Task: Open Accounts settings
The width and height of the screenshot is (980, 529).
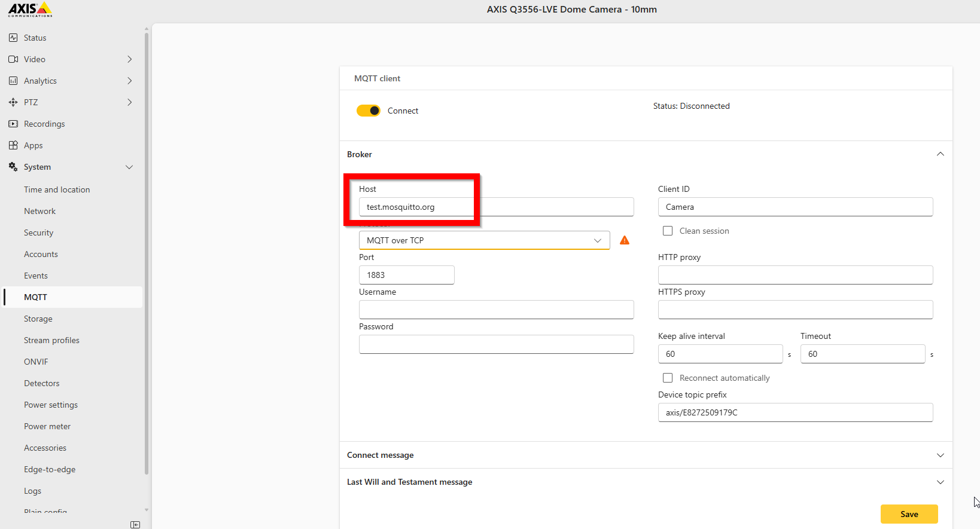Action: [41, 254]
